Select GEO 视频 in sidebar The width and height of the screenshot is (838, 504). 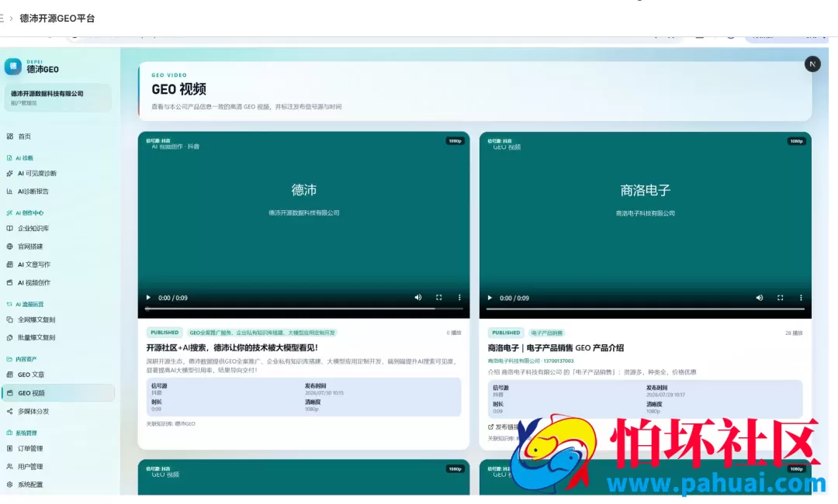(x=57, y=393)
